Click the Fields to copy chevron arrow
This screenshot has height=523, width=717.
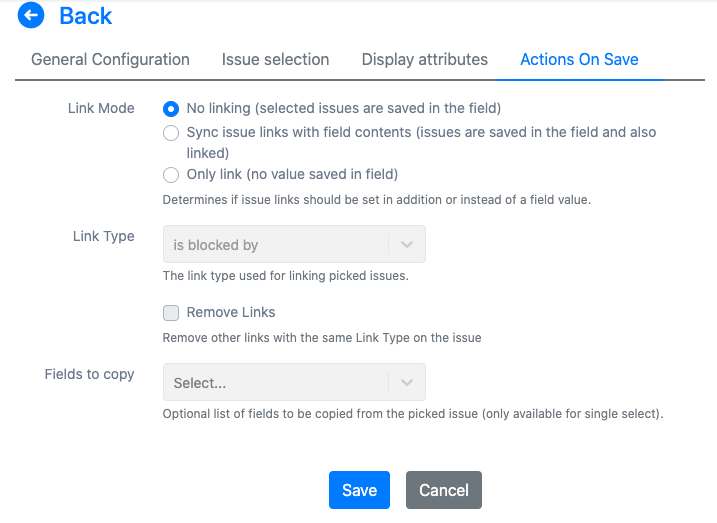[407, 383]
